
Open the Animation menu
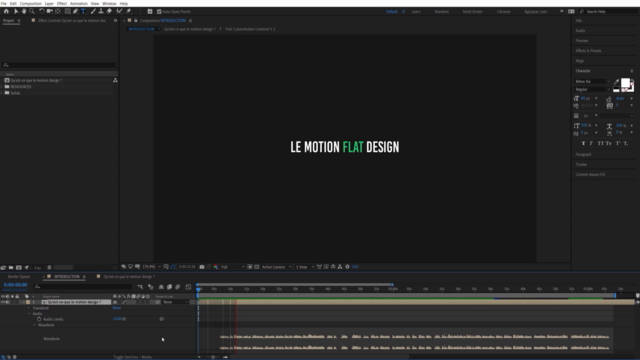(x=79, y=3)
